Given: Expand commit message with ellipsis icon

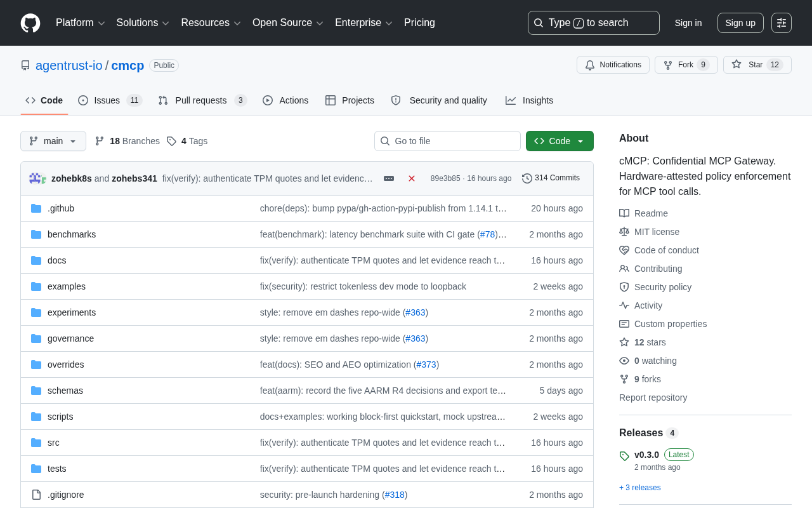Looking at the screenshot, I should [x=389, y=178].
